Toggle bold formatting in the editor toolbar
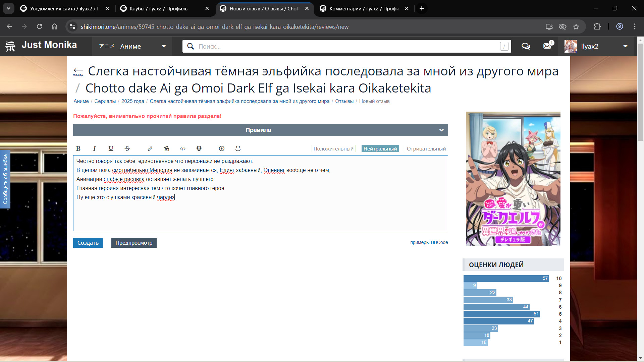Viewport: 644px width, 362px height. (x=78, y=148)
